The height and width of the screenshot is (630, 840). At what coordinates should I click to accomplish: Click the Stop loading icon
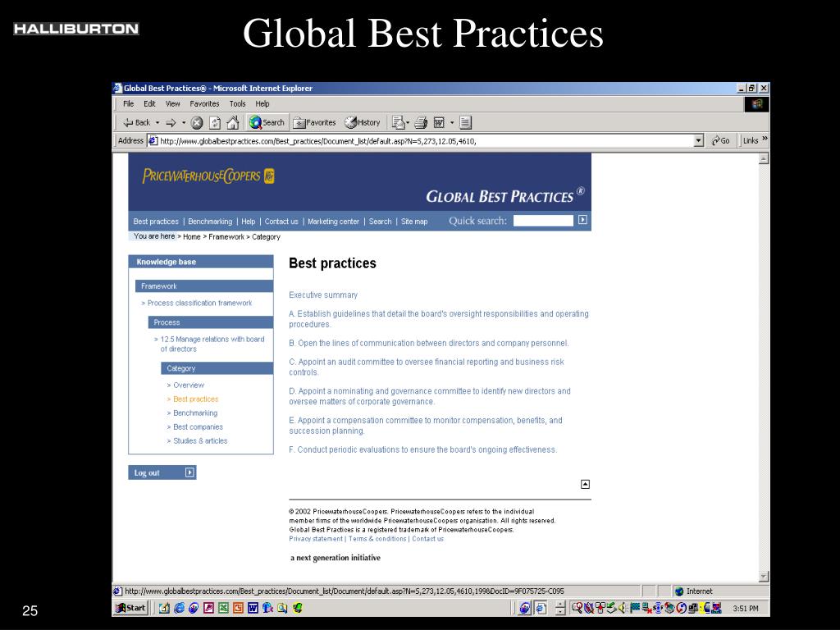pyautogui.click(x=197, y=123)
